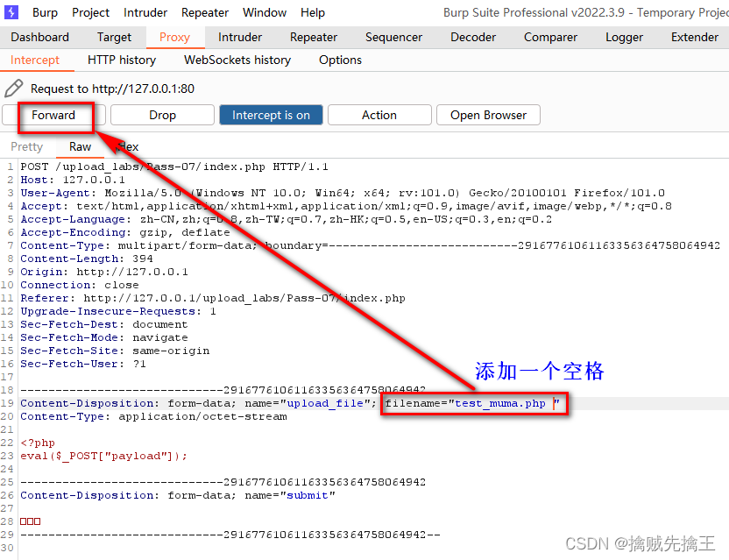This screenshot has height=560, width=729.
Task: Select the Raw view tab
Action: click(80, 147)
